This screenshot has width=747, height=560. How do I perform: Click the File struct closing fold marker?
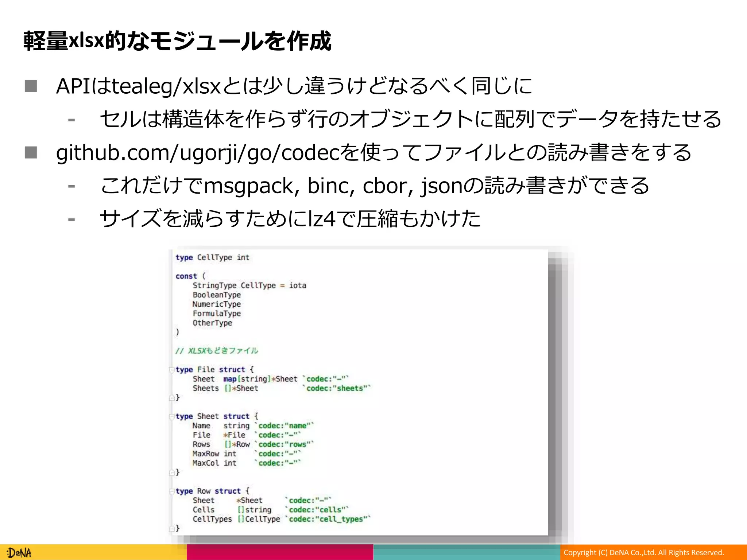click(172, 398)
